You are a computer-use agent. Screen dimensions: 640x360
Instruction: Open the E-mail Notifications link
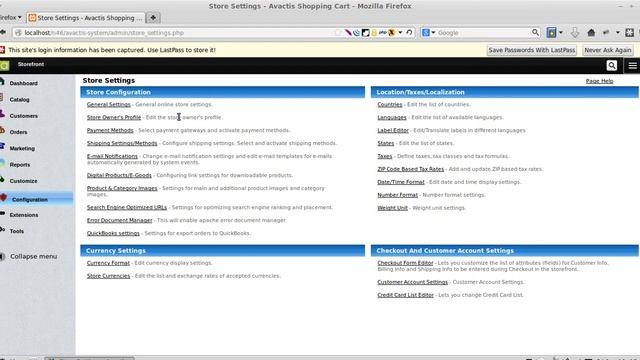[112, 156]
